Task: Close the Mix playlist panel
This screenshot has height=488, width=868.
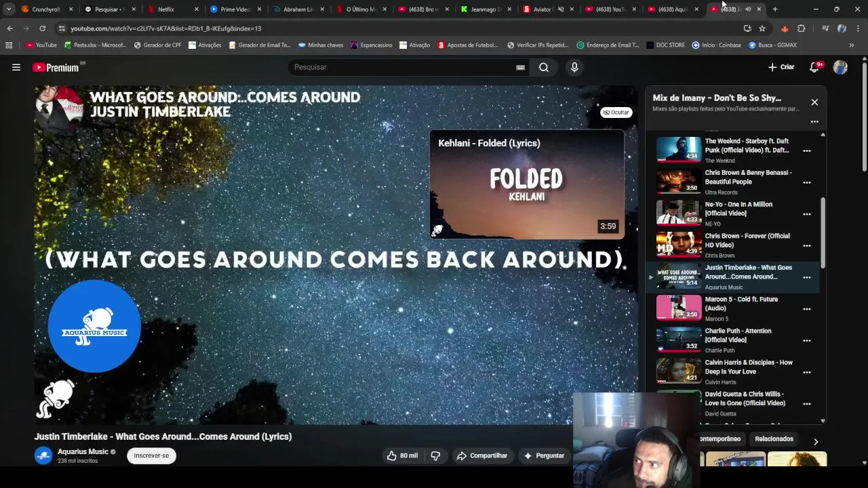Action: tap(814, 102)
